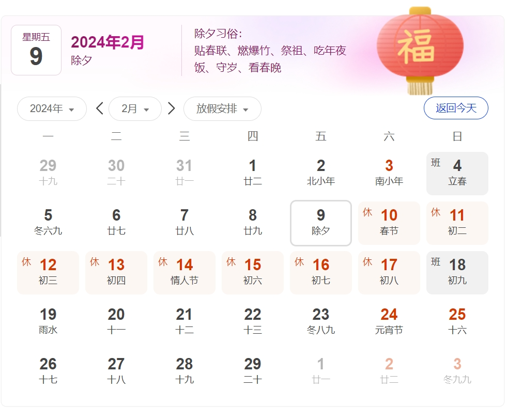Select February 1 廿二 date
The height and width of the screenshot is (420, 523).
pos(253,174)
